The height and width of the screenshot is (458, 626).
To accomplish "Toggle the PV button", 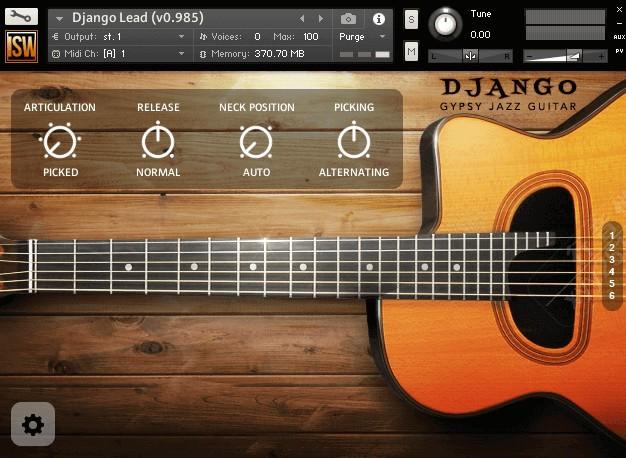I will [x=619, y=51].
